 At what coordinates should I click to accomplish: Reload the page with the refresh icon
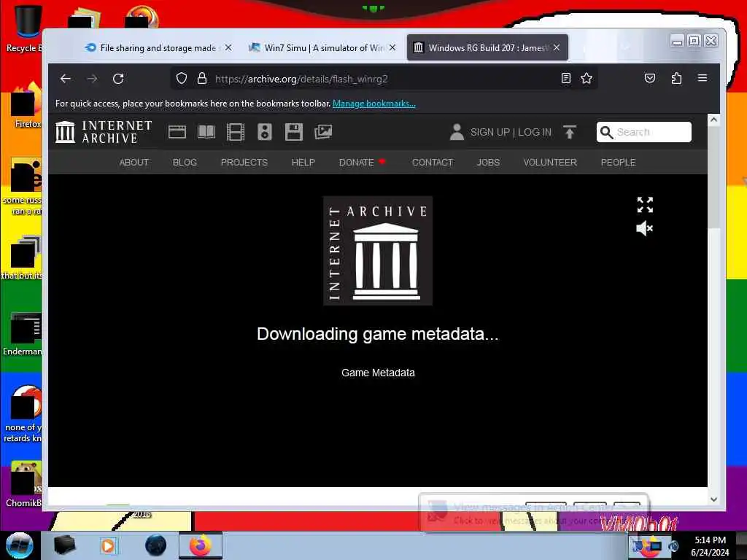click(x=118, y=79)
